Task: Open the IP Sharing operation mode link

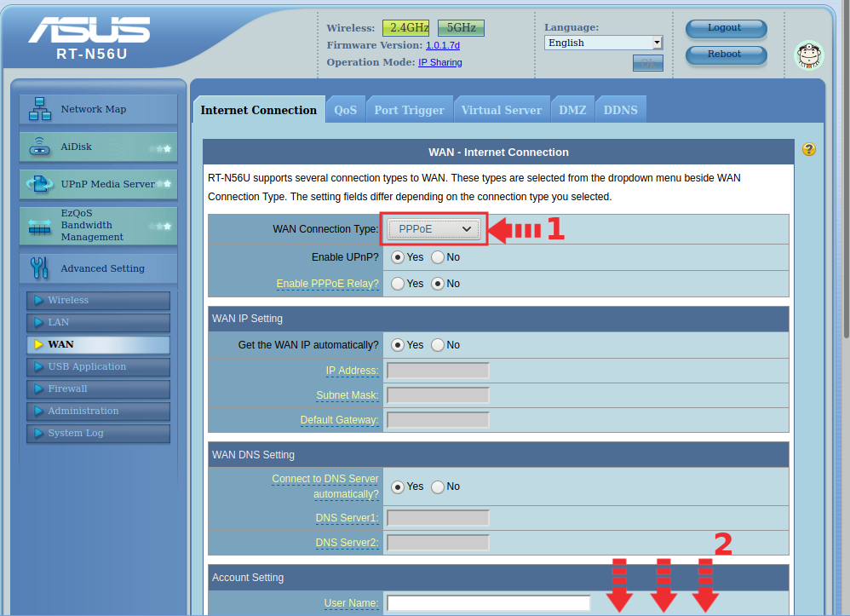Action: [x=439, y=62]
